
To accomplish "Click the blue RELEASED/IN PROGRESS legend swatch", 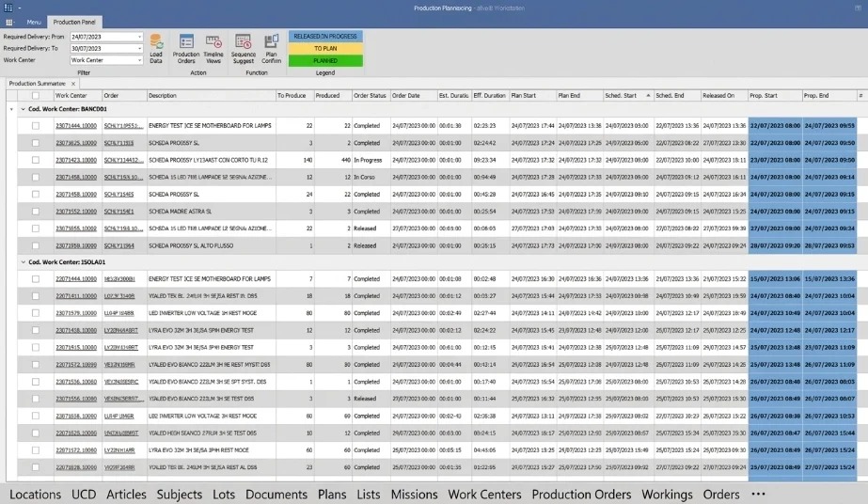I will point(325,37).
